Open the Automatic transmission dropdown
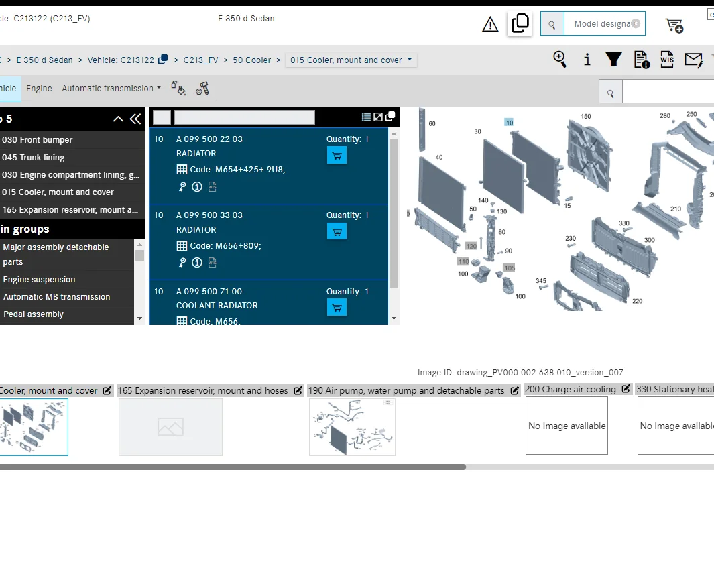The height and width of the screenshot is (588, 714). pyautogui.click(x=111, y=88)
